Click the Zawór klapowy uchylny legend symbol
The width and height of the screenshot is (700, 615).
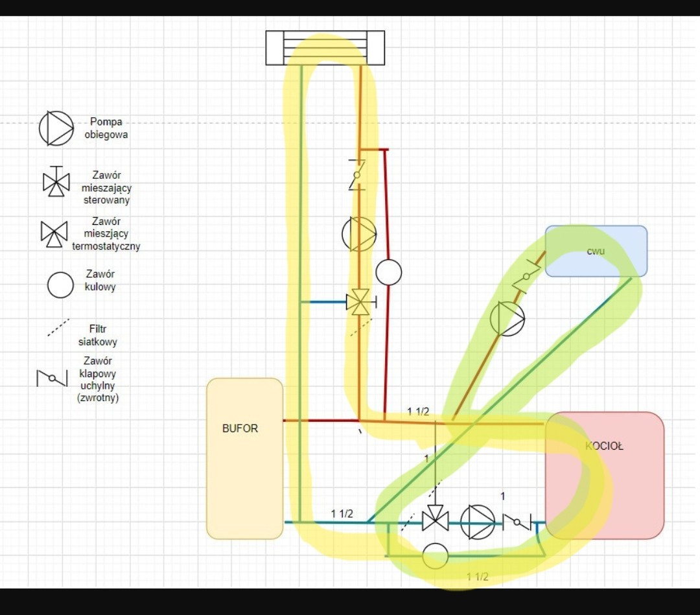(52, 378)
